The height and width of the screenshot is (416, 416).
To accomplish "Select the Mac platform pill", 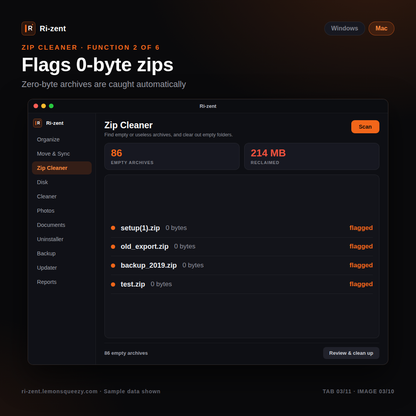I will (381, 28).
